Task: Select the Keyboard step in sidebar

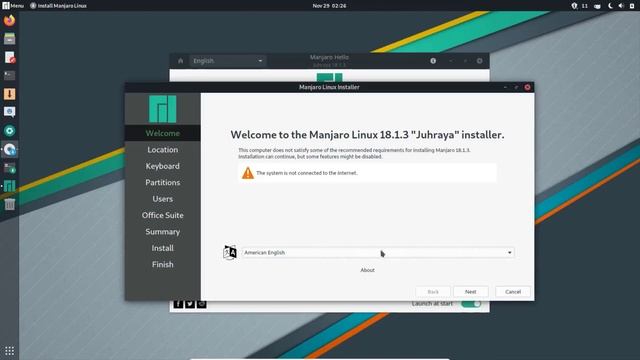Action: pos(162,166)
